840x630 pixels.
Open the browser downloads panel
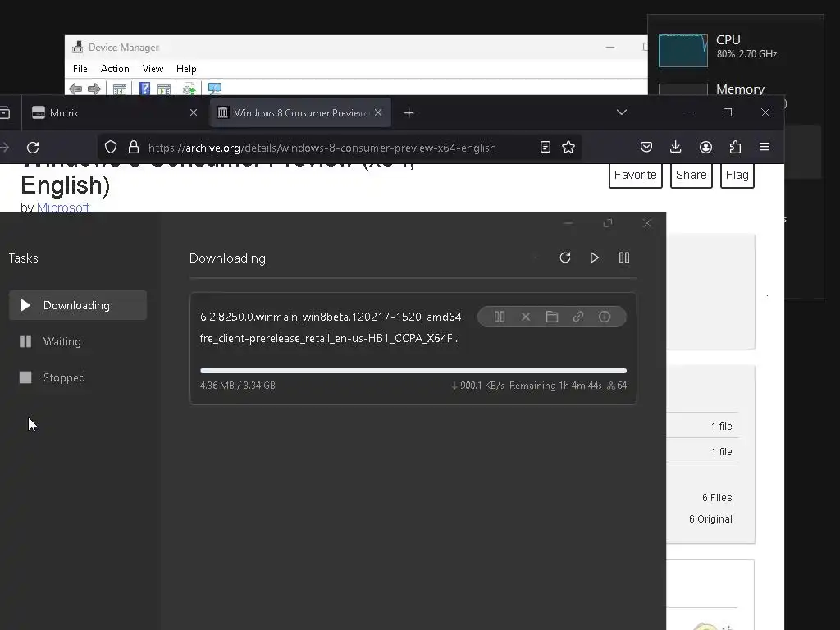click(676, 148)
